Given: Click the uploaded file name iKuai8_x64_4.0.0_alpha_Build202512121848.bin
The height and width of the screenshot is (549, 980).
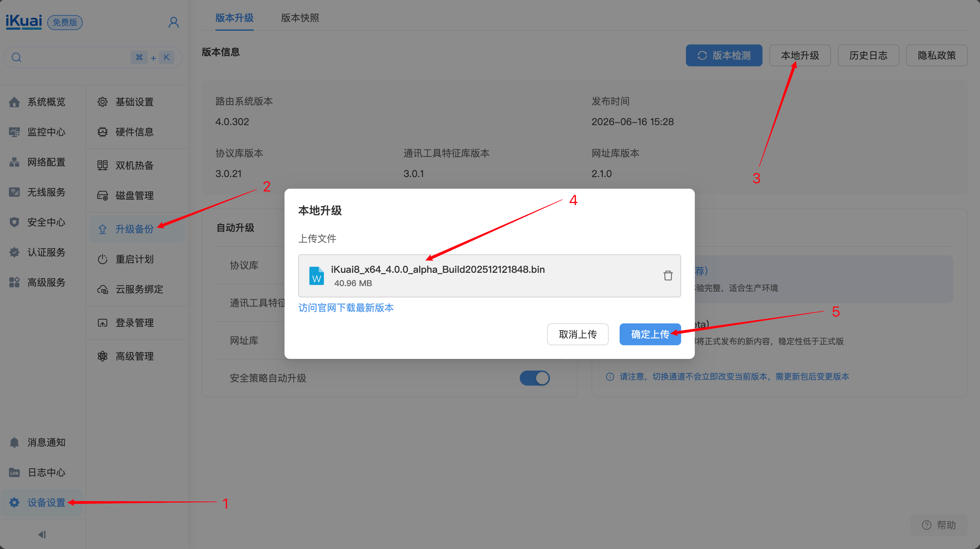Looking at the screenshot, I should click(x=437, y=269).
